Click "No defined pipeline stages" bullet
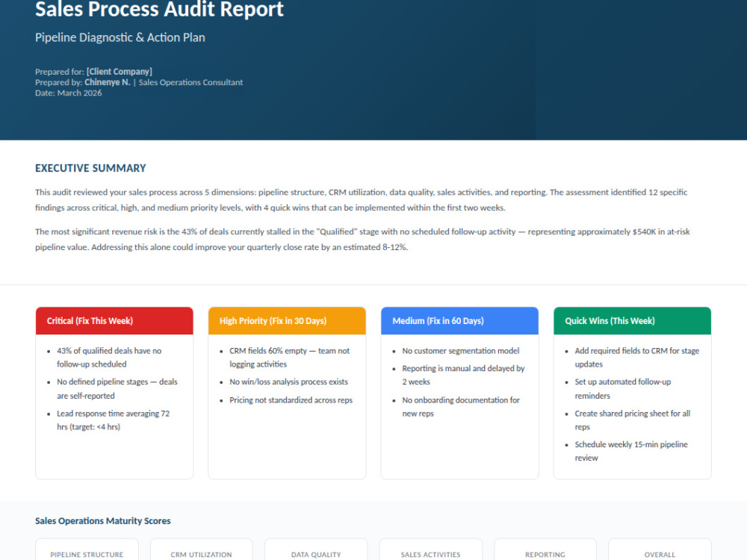This screenshot has height=560, width=747. pyautogui.click(x=117, y=389)
